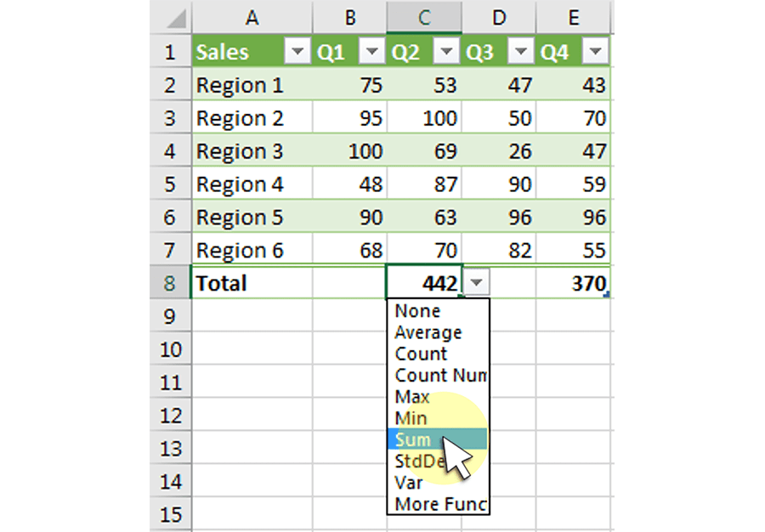Click the total row function dropdown arrow
This screenshot has height=532, width=765.
(x=477, y=283)
